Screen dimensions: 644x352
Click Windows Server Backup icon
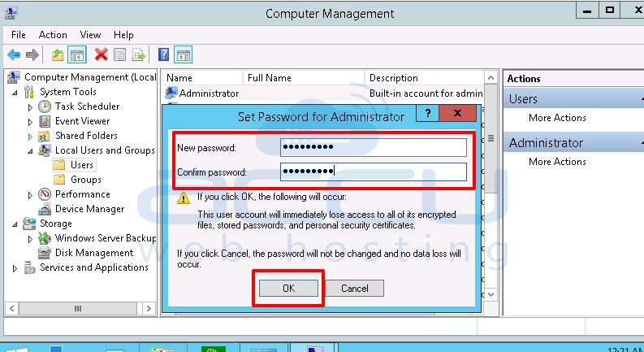pos(45,238)
